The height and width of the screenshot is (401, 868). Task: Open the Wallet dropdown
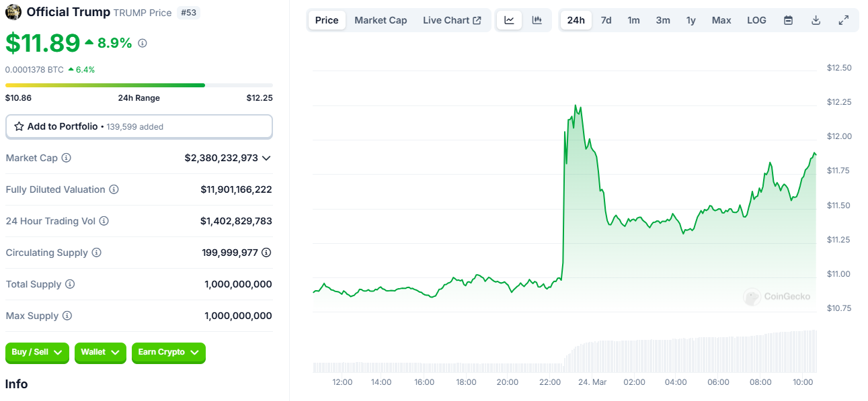coord(100,353)
